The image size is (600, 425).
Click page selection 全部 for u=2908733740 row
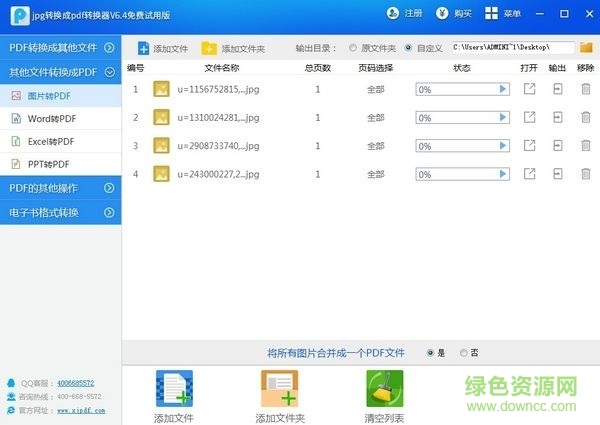click(x=375, y=146)
